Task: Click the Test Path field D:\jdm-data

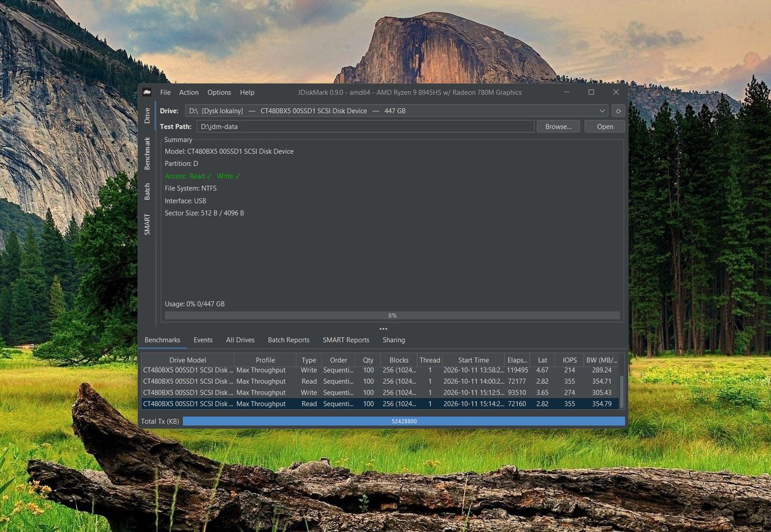Action: click(366, 126)
